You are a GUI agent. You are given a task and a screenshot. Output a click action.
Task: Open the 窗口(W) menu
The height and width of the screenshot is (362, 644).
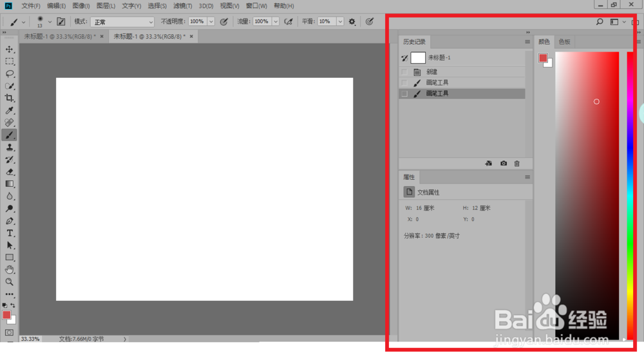click(x=256, y=6)
